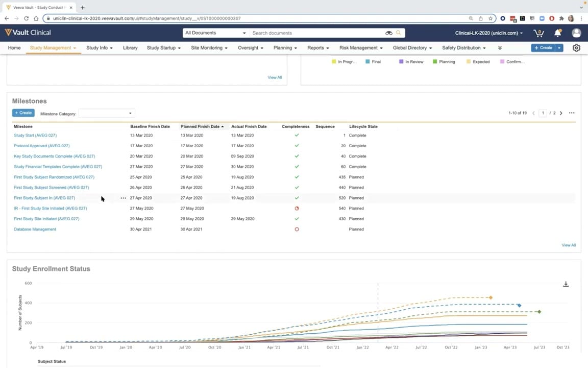Show more tabs with double chevron
The image size is (588, 368).
click(500, 48)
